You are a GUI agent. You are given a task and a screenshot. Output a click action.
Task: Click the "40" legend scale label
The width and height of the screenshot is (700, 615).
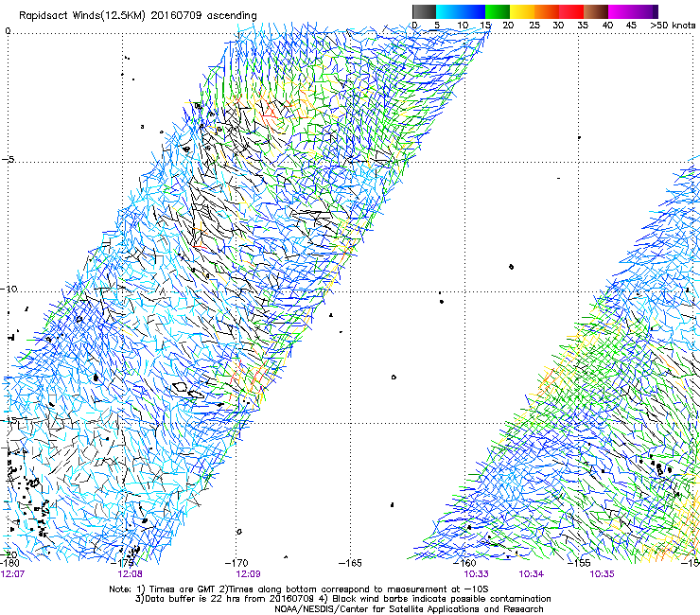pos(607,26)
